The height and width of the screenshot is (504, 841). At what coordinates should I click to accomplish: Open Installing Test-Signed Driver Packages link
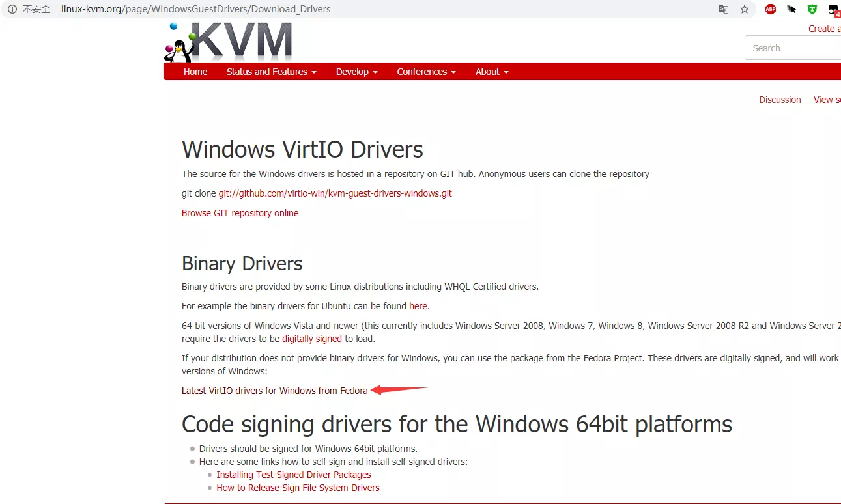293,475
